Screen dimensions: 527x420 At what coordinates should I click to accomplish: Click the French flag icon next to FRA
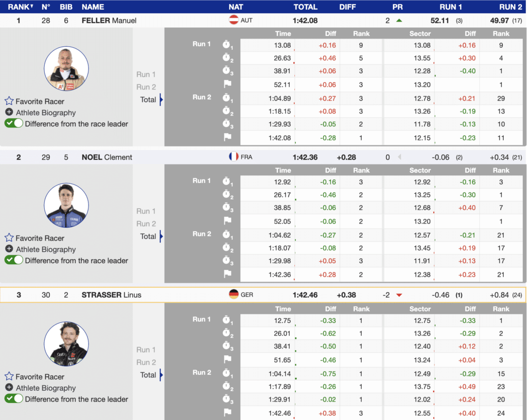point(234,157)
